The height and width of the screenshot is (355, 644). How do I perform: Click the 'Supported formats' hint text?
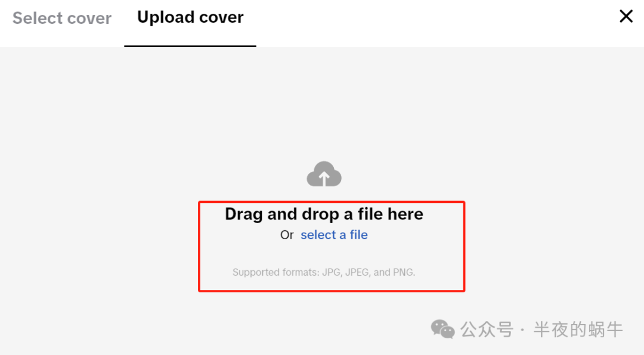click(x=324, y=272)
